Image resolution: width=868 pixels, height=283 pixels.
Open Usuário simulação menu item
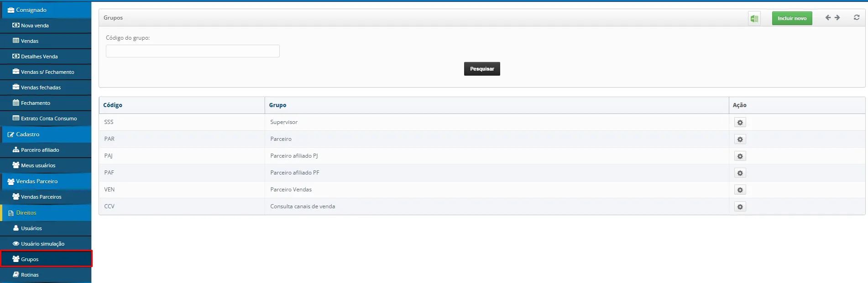pos(42,244)
